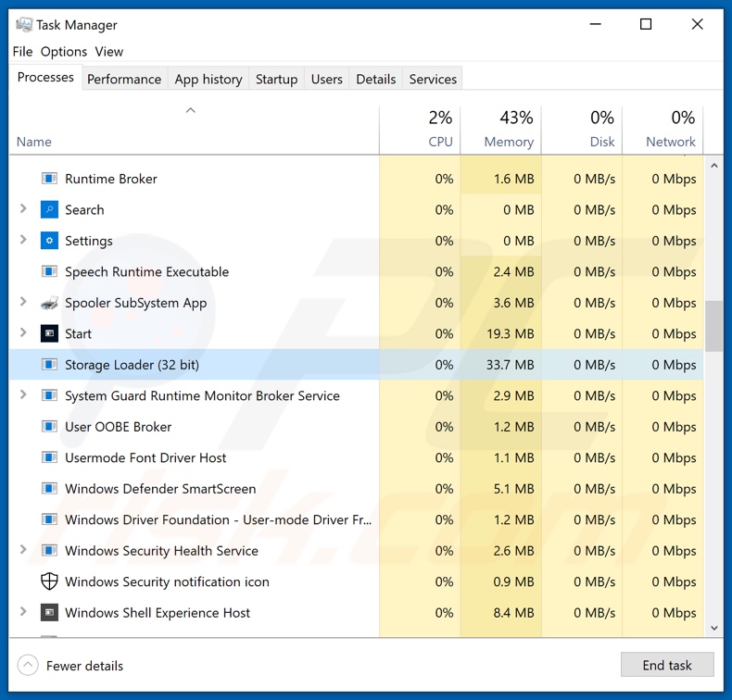The height and width of the screenshot is (700, 732).
Task: Open the Users tab
Action: coord(327,80)
